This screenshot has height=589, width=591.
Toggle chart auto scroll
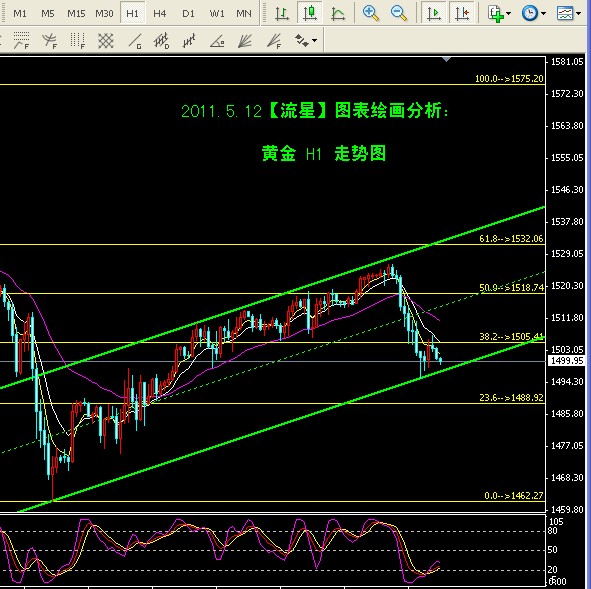pos(434,14)
